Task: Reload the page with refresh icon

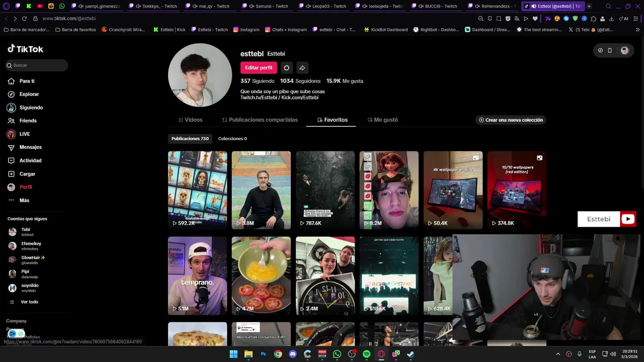Action: click(25, 18)
